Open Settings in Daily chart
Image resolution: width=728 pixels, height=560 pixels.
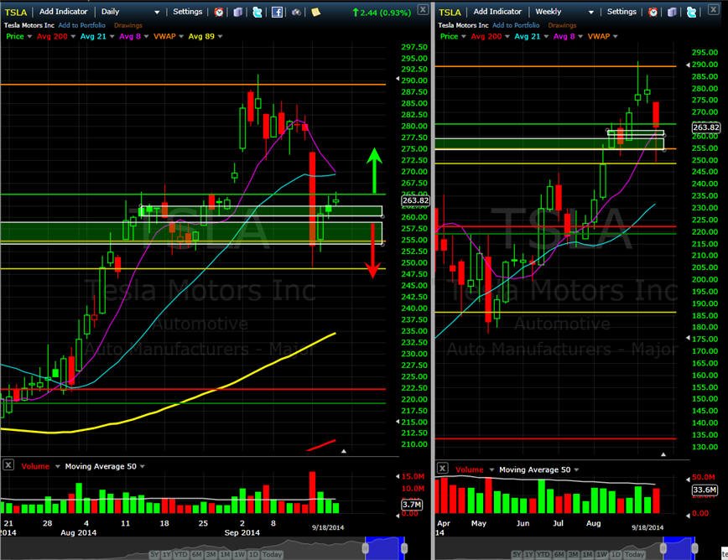click(188, 12)
